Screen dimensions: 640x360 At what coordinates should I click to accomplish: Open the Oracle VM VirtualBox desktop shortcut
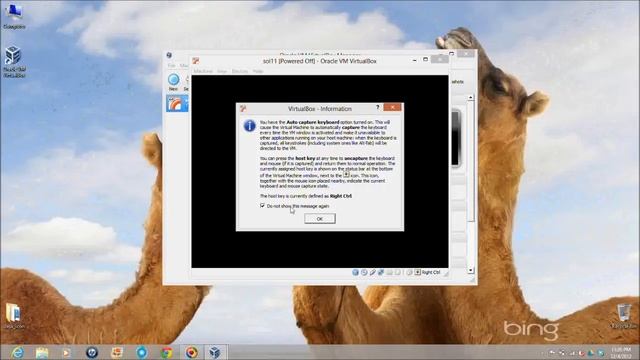[14, 62]
